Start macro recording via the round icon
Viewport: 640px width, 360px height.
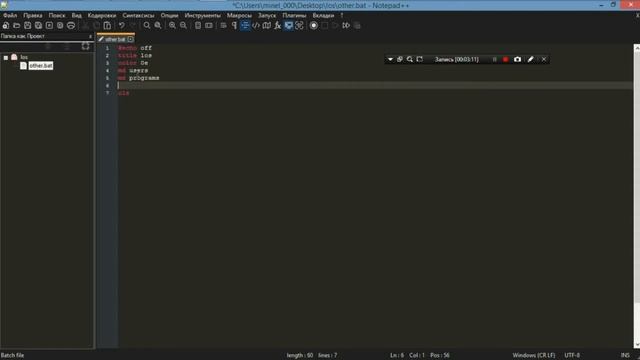click(313, 26)
